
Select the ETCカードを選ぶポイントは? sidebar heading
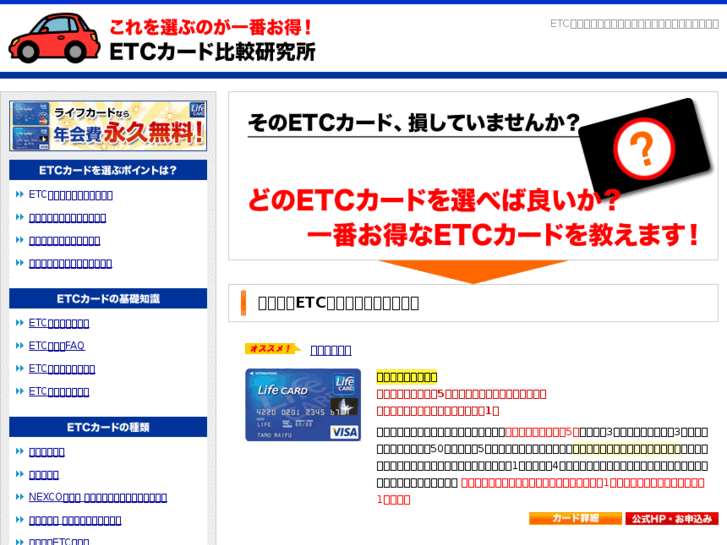pos(108,170)
